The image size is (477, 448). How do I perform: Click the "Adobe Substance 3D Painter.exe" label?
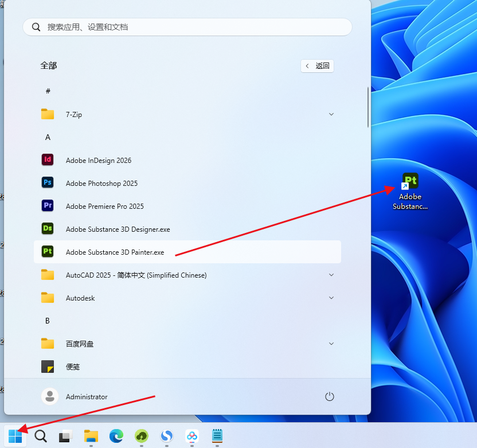(115, 252)
